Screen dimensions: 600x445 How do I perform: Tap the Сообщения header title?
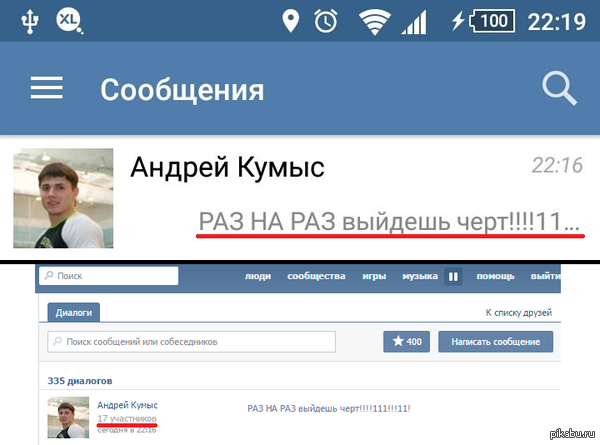(x=182, y=90)
